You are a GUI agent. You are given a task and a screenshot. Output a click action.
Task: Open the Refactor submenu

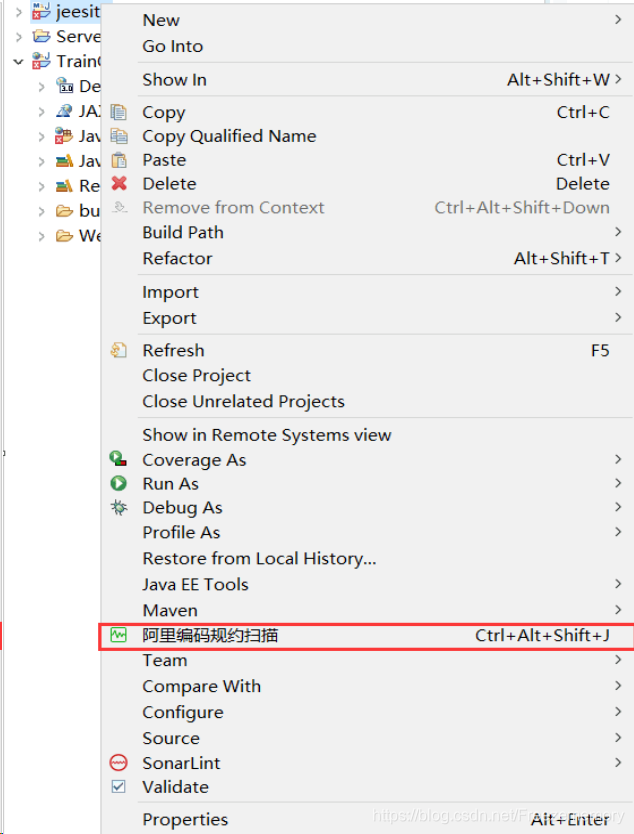(x=367, y=258)
